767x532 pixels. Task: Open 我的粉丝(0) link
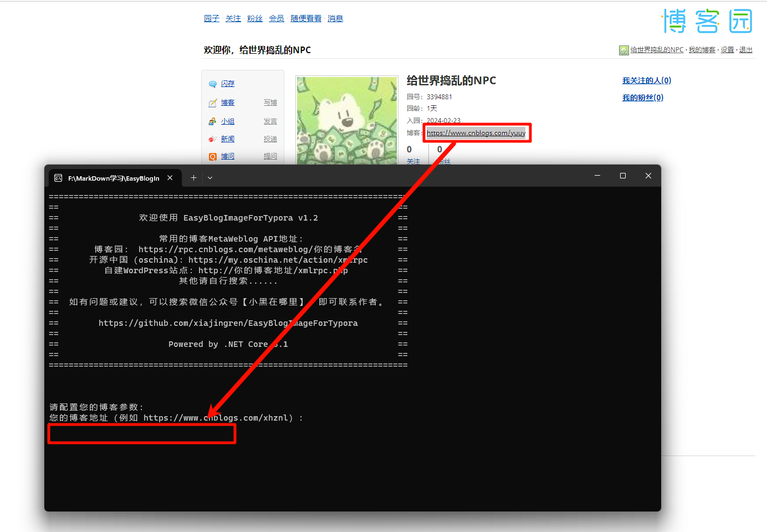643,98
